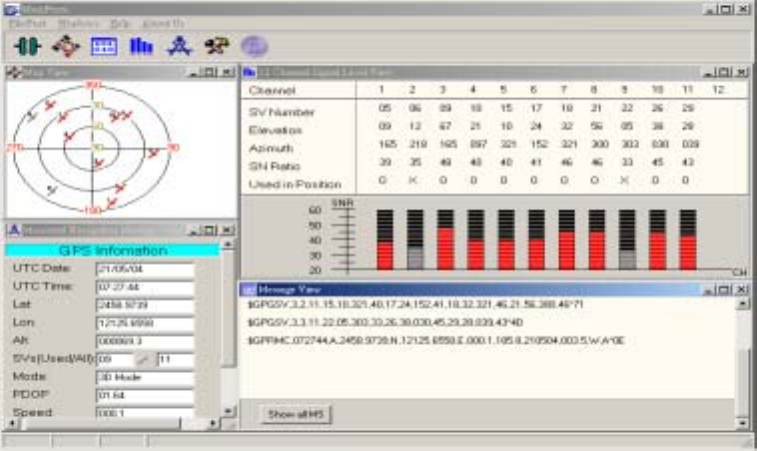Click the Speed value field
The image size is (757, 451).
click(145, 413)
